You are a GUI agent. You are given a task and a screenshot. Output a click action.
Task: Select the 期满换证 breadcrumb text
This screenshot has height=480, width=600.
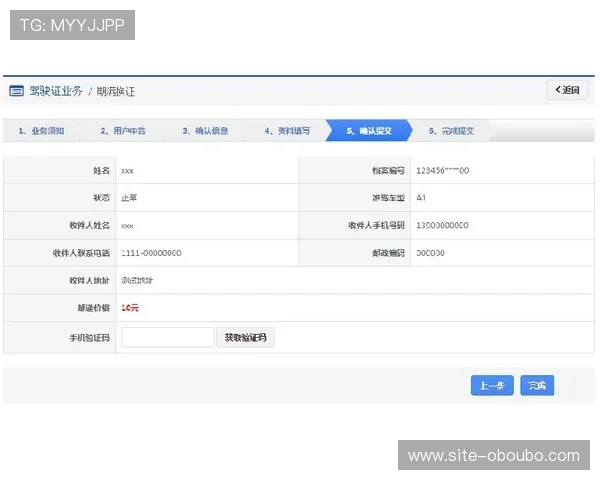tap(116, 91)
